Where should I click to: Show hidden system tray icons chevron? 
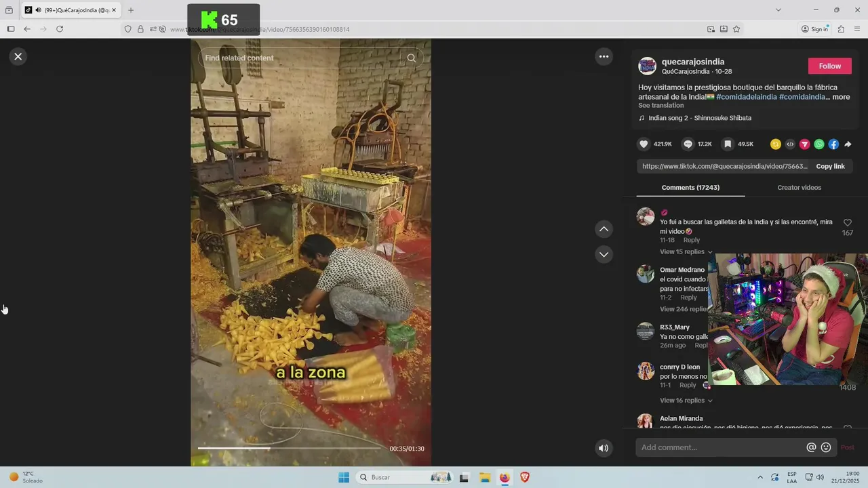pos(759,478)
